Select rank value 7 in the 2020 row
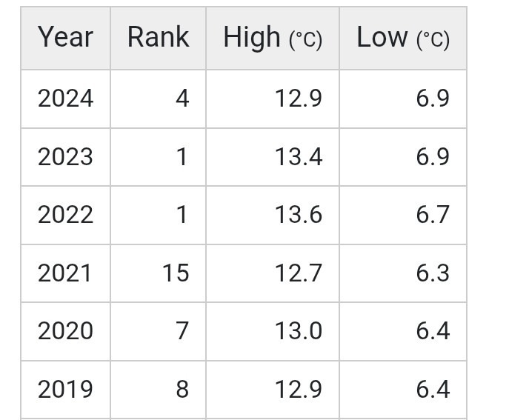Image resolution: width=529 pixels, height=420 pixels. [x=182, y=331]
